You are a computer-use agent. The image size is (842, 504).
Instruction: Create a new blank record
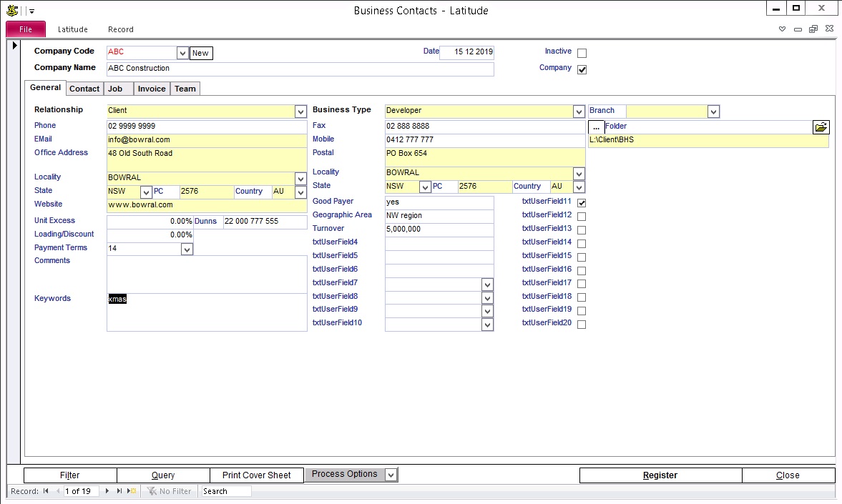tap(131, 491)
